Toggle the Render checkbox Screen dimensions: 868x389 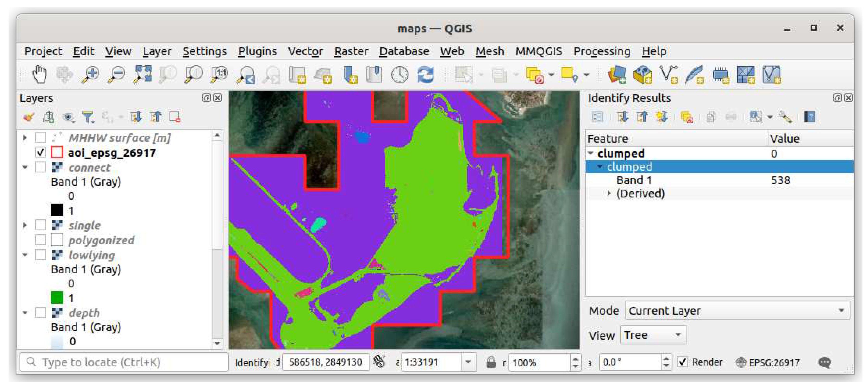682,362
